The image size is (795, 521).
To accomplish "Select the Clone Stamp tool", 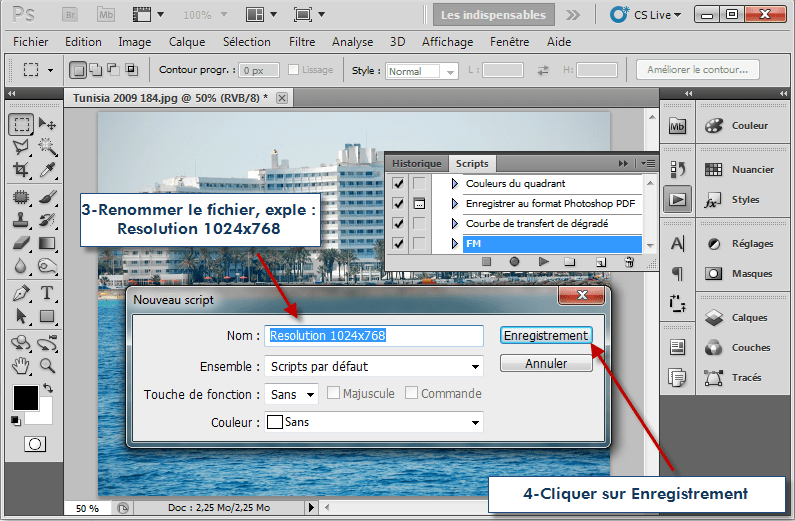I will tap(21, 220).
